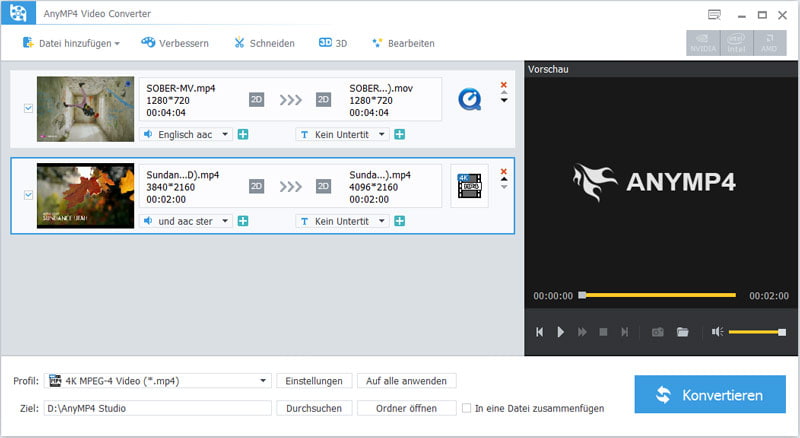Click the source 2D icon for SOBER-MV.mp4

257,100
